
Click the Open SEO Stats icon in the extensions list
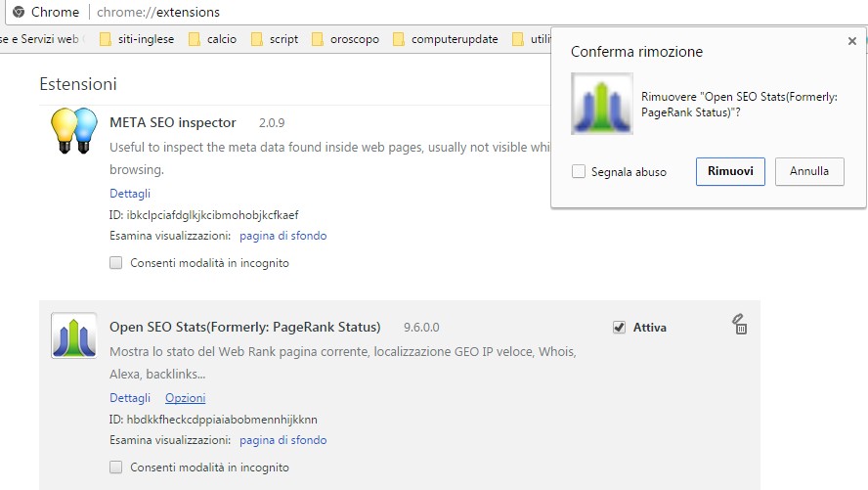click(74, 335)
